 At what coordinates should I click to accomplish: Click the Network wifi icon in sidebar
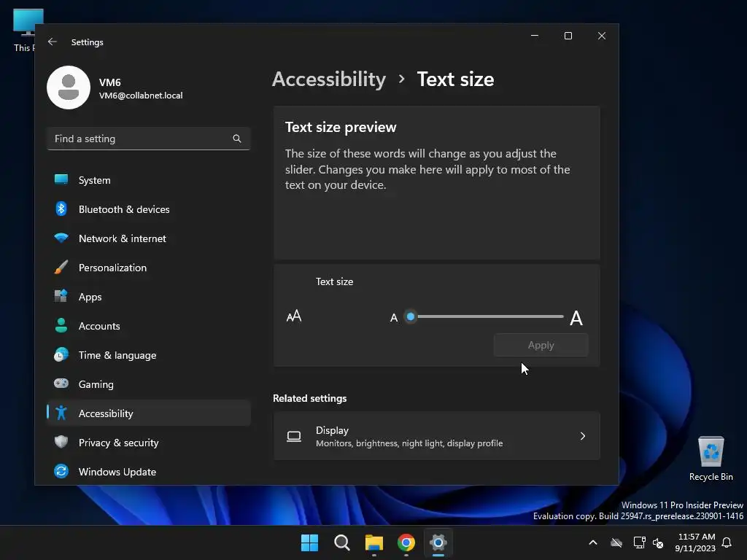coord(61,238)
